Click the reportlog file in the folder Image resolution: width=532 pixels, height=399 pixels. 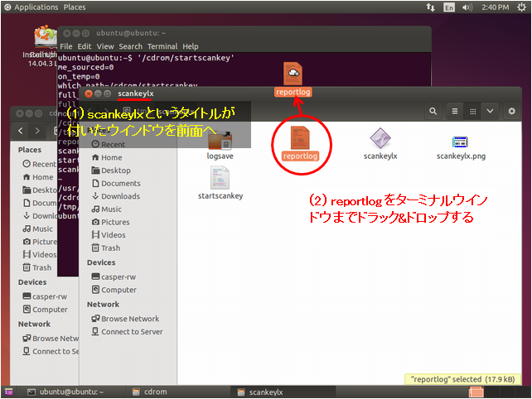(x=299, y=142)
